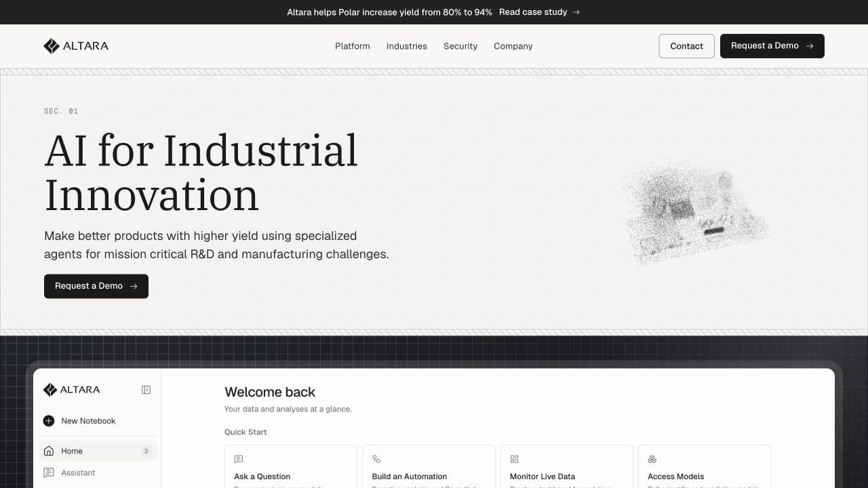The width and height of the screenshot is (868, 488).
Task: Click the hero Request a Demo button
Action: tap(96, 286)
